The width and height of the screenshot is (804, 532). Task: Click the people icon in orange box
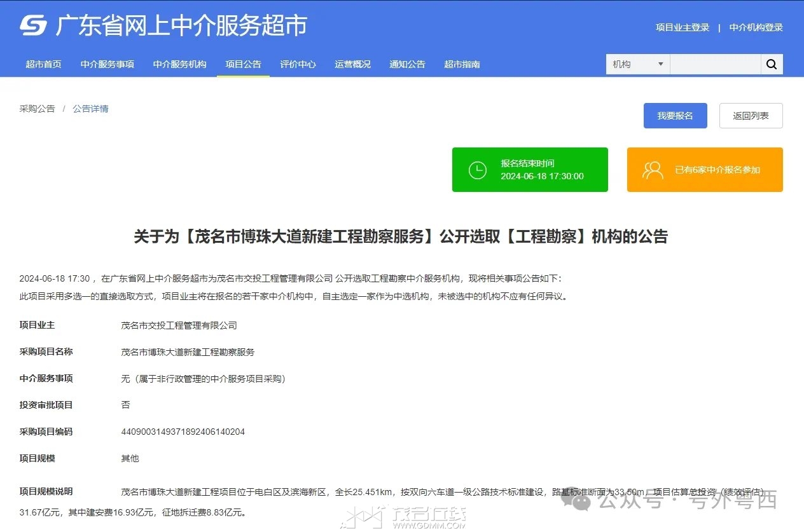coord(653,170)
